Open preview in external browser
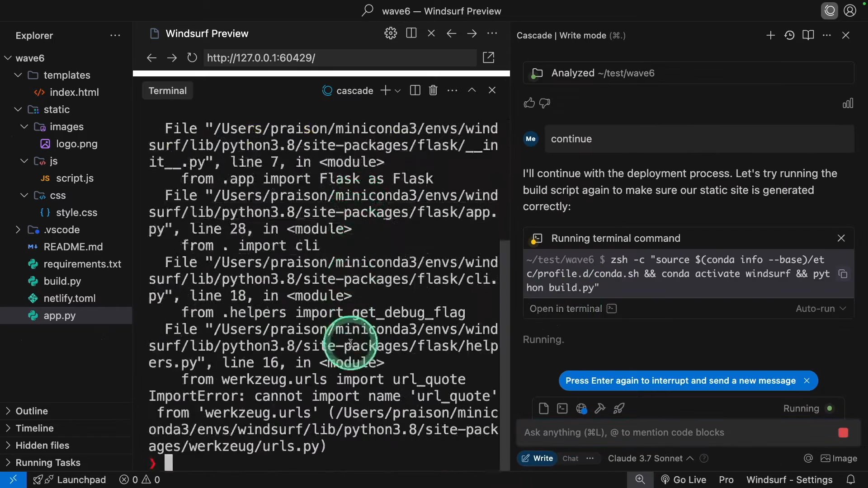Image resolution: width=868 pixels, height=488 pixels. [x=489, y=57]
